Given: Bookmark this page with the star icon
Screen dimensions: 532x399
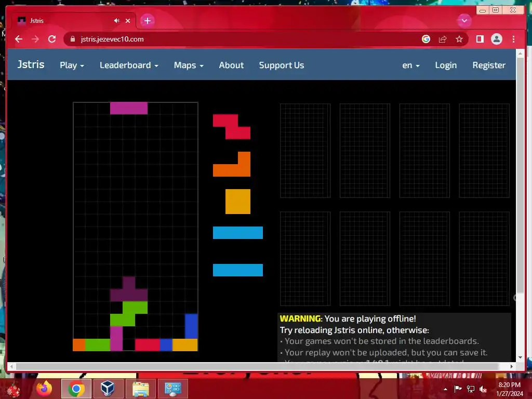Looking at the screenshot, I should coord(459,39).
